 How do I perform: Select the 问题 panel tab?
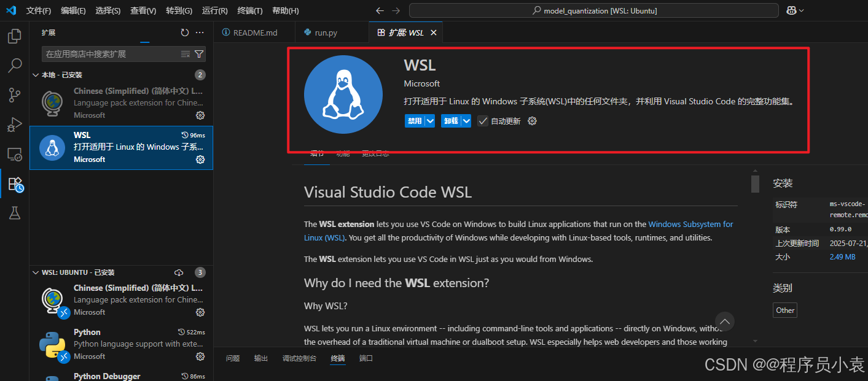coord(233,358)
